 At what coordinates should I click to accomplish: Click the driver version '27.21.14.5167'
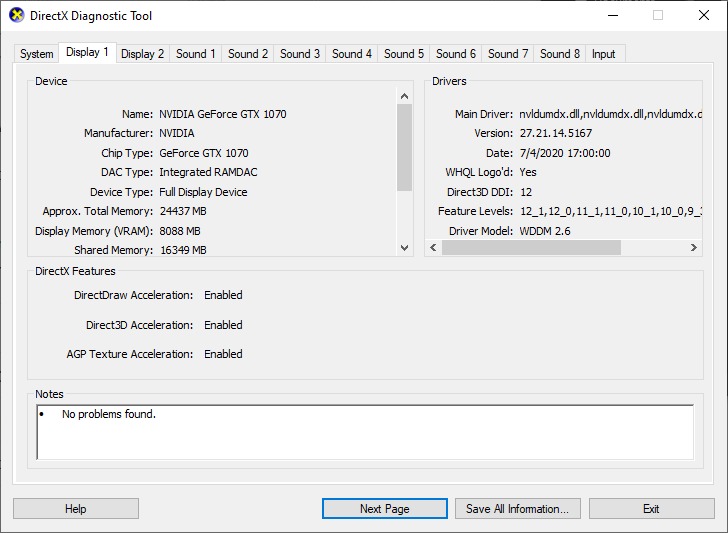click(556, 133)
